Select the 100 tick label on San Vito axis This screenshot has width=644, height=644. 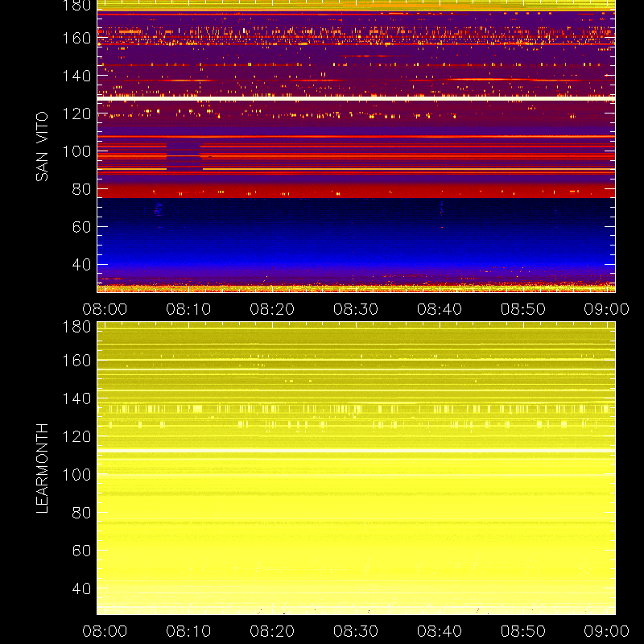(x=76, y=151)
